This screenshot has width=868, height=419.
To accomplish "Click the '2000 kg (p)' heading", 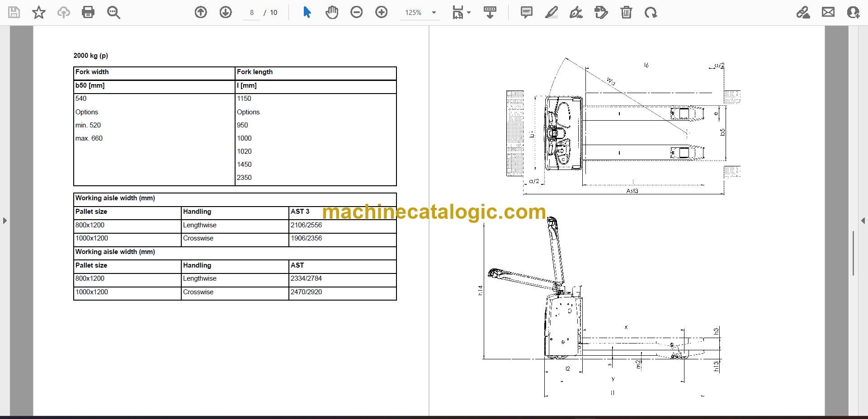I will 91,56.
